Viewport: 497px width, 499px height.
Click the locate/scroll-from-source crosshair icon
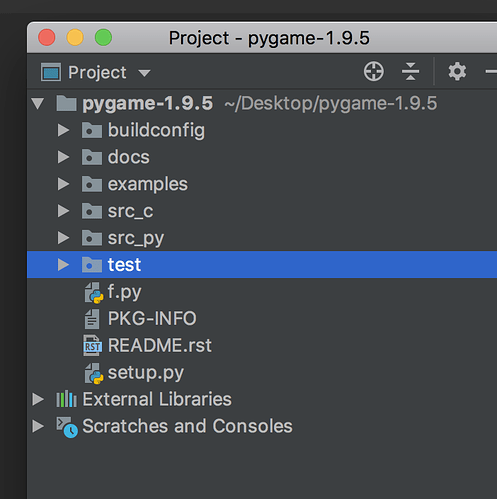point(373,71)
